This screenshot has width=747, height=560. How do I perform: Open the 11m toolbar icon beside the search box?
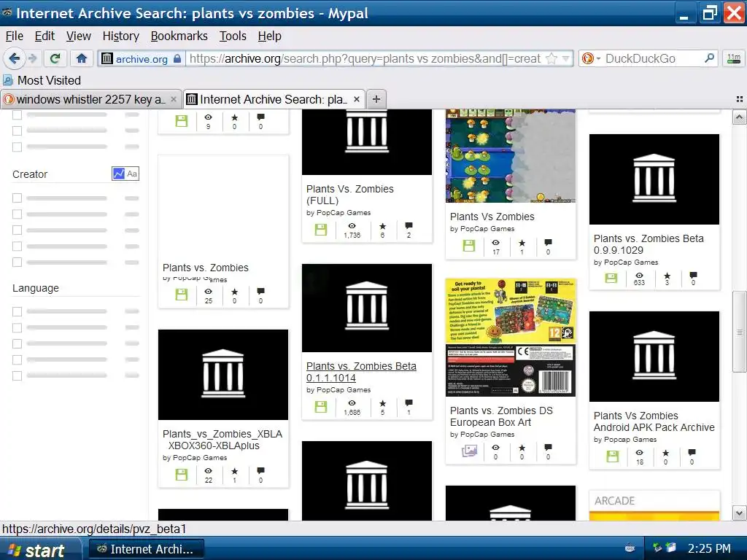(734, 58)
